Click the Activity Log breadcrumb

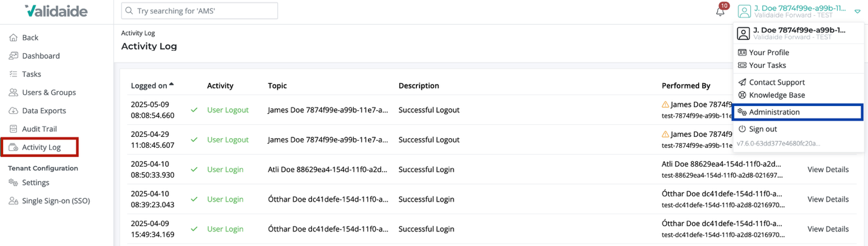[138, 33]
